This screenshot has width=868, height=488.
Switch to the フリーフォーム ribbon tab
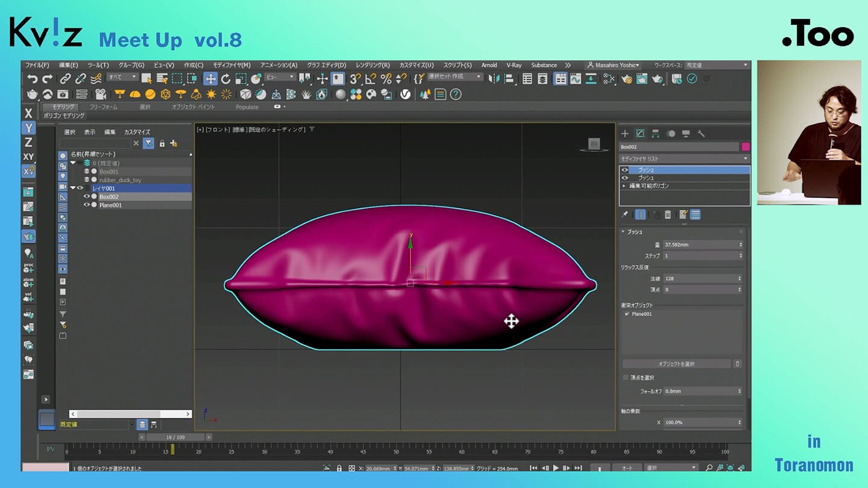click(103, 107)
